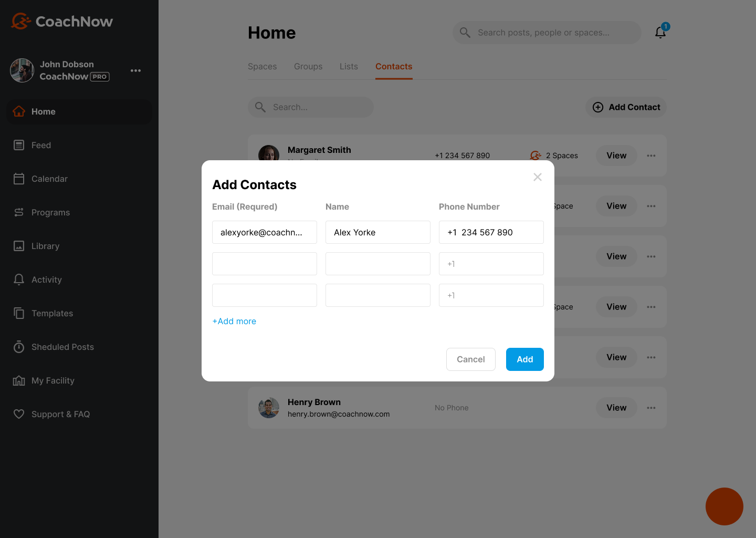Screen dimensions: 756x538
Task: Focus the Search posts, people or spaces field
Action: (546, 32)
